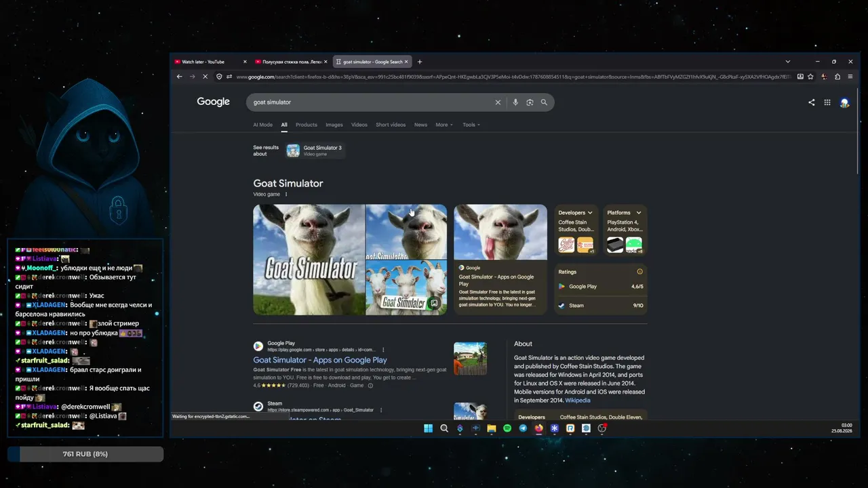Open File Explorer from the taskbar
The width and height of the screenshot is (868, 488).
click(x=492, y=428)
